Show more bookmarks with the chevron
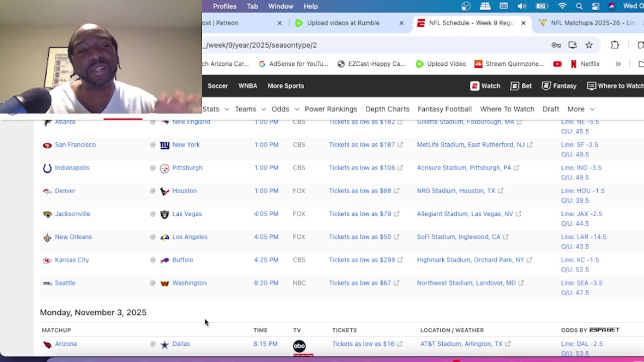 pos(618,64)
